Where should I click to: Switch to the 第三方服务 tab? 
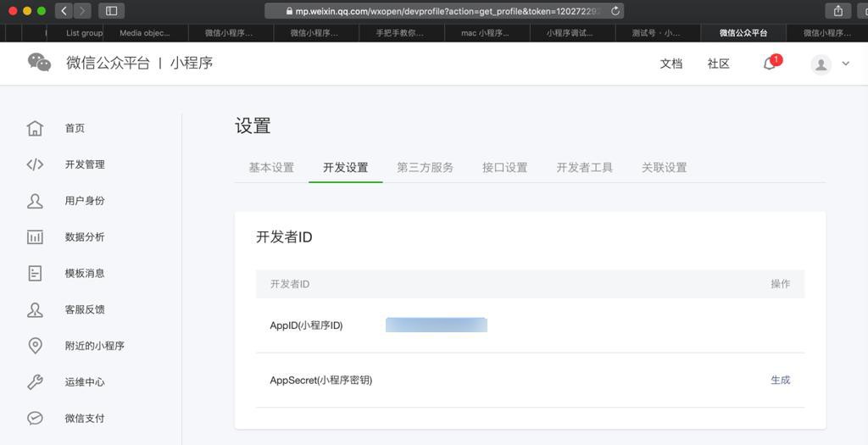[426, 167]
